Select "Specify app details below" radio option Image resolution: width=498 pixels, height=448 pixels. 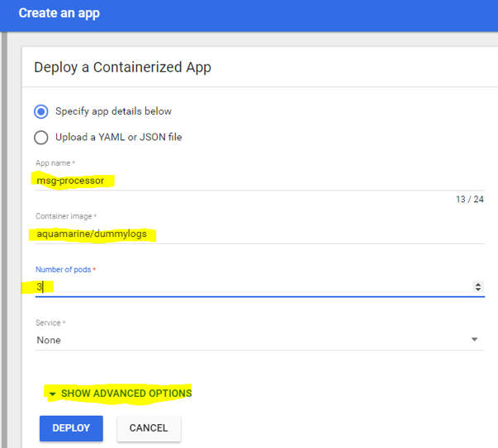pyautogui.click(x=41, y=111)
